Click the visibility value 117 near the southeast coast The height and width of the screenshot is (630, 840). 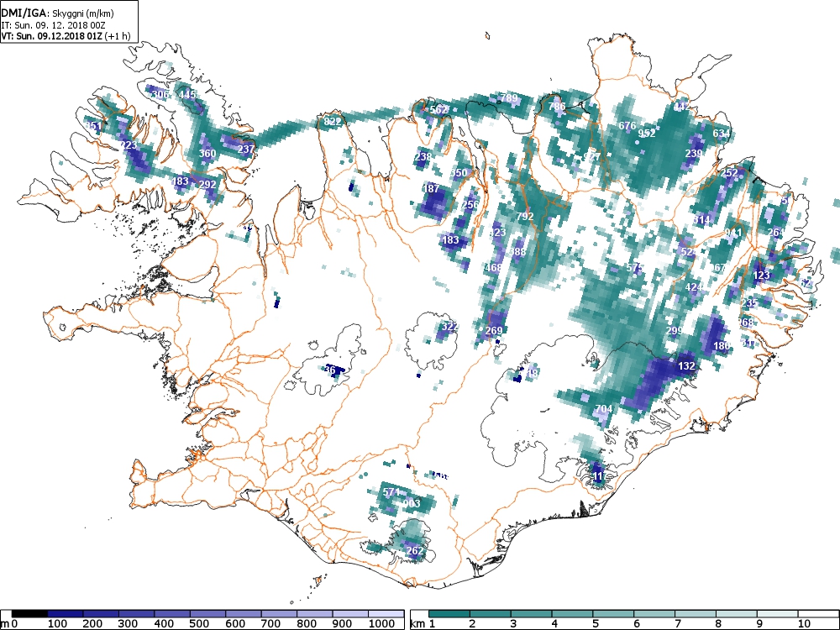[600, 475]
